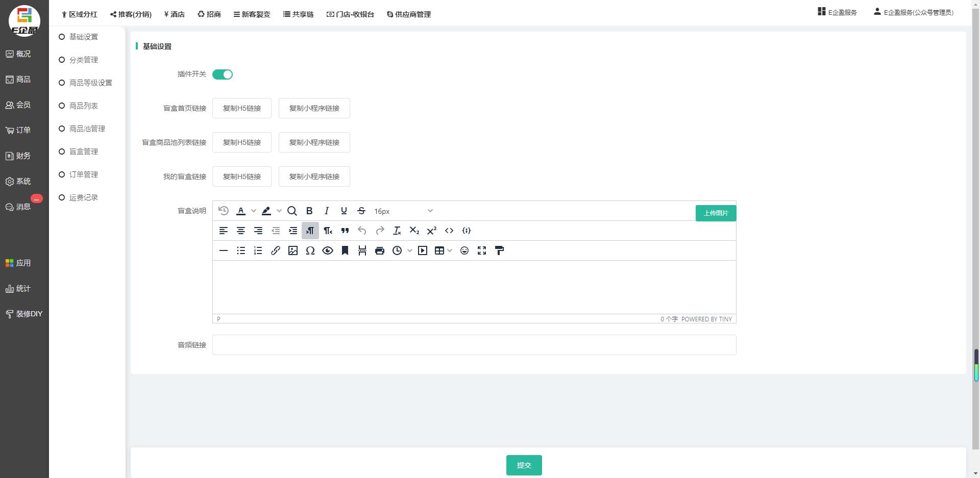The height and width of the screenshot is (478, 980).
Task: Open the 供应商管理 top menu item
Action: pyautogui.click(x=409, y=14)
